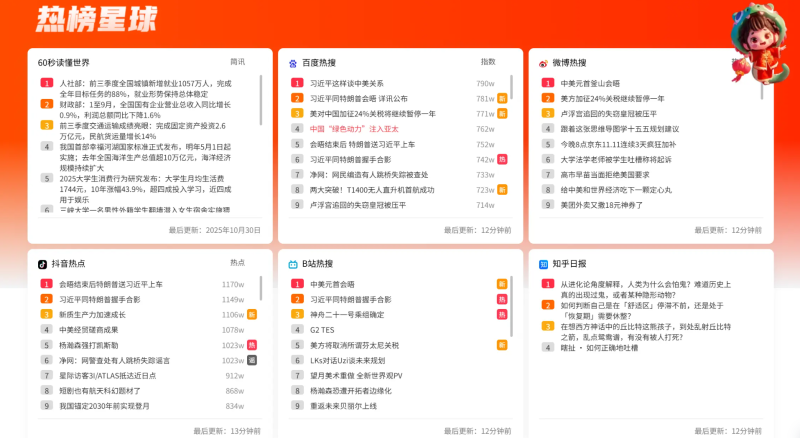Open the B站热搜 card title

pos(317,264)
